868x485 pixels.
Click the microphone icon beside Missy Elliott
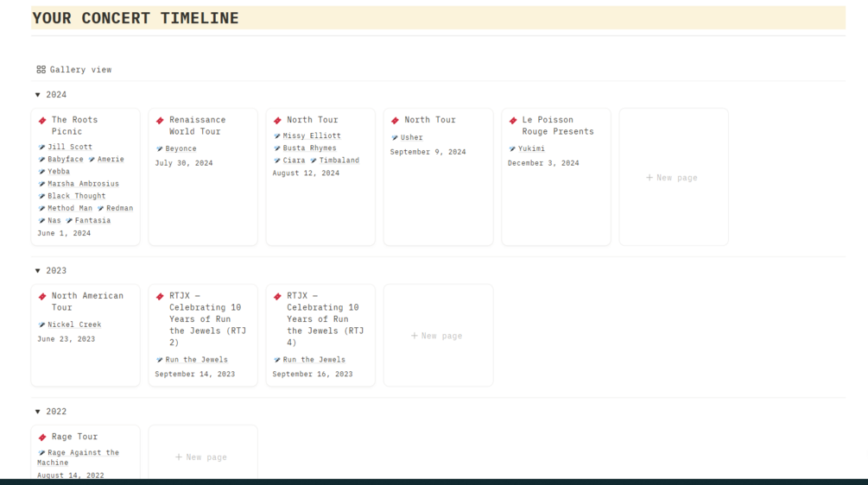(x=276, y=136)
